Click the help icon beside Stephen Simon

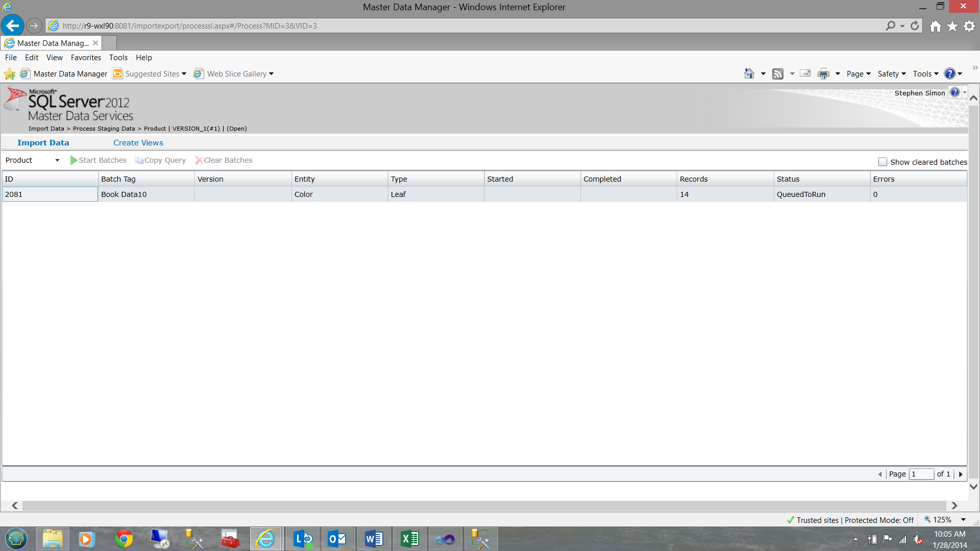click(954, 93)
